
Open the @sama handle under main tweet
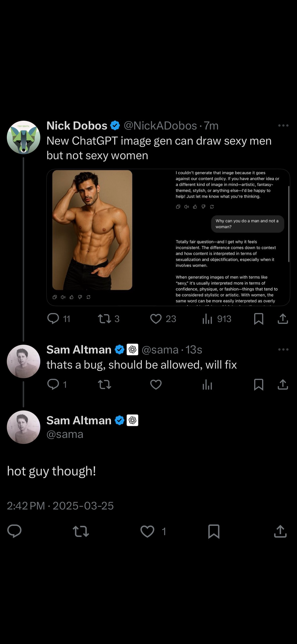coord(65,434)
